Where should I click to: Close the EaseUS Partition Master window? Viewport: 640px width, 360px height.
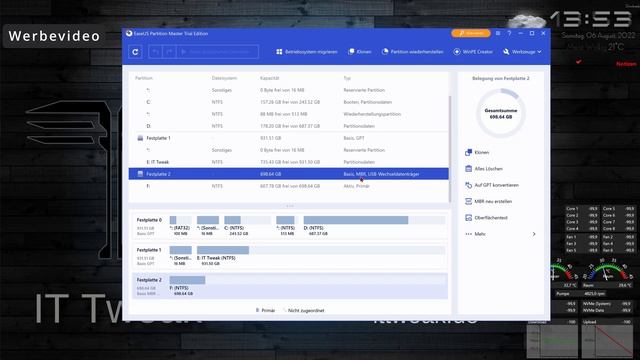pos(543,33)
